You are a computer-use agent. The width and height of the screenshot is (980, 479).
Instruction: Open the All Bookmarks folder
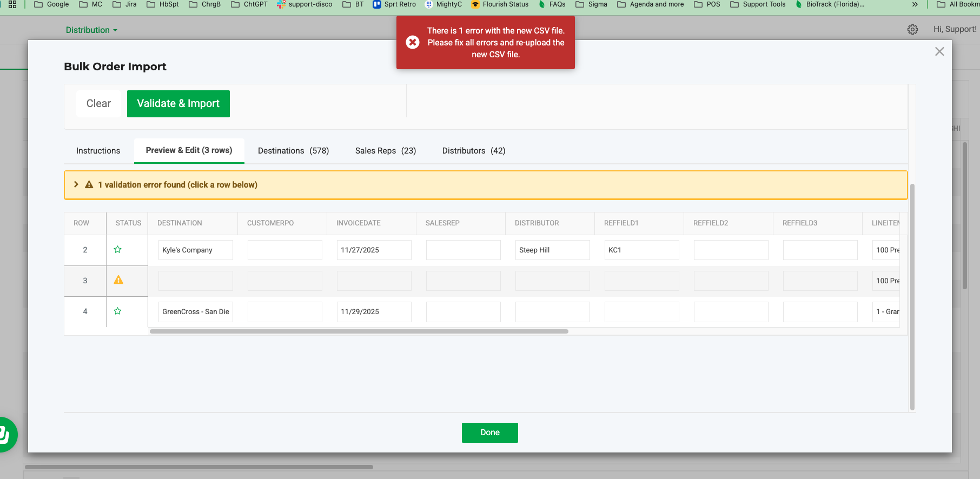click(958, 4)
